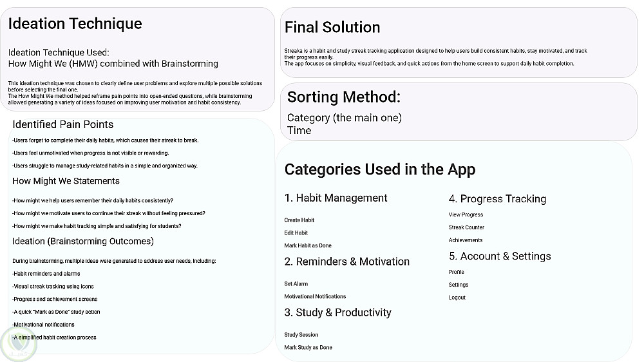The width and height of the screenshot is (644, 362).
Task: Click the Ideation Technique heading
Action: pos(75,24)
